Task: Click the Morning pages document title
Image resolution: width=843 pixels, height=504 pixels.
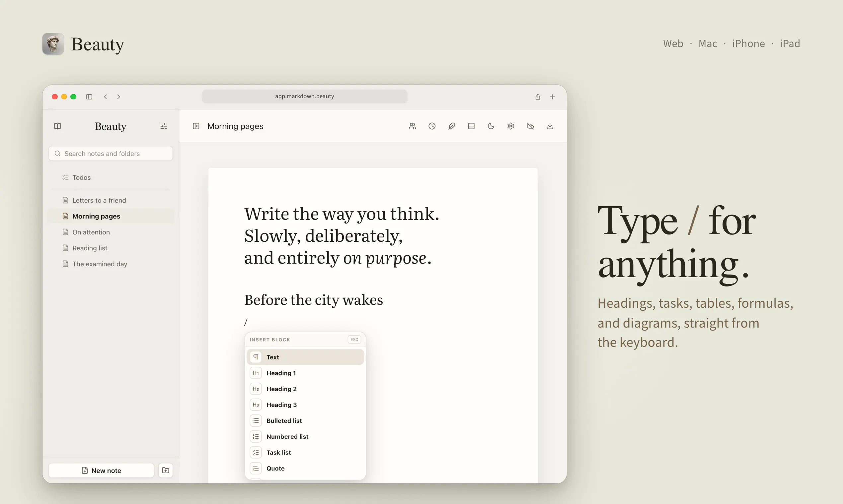Action: click(x=235, y=126)
